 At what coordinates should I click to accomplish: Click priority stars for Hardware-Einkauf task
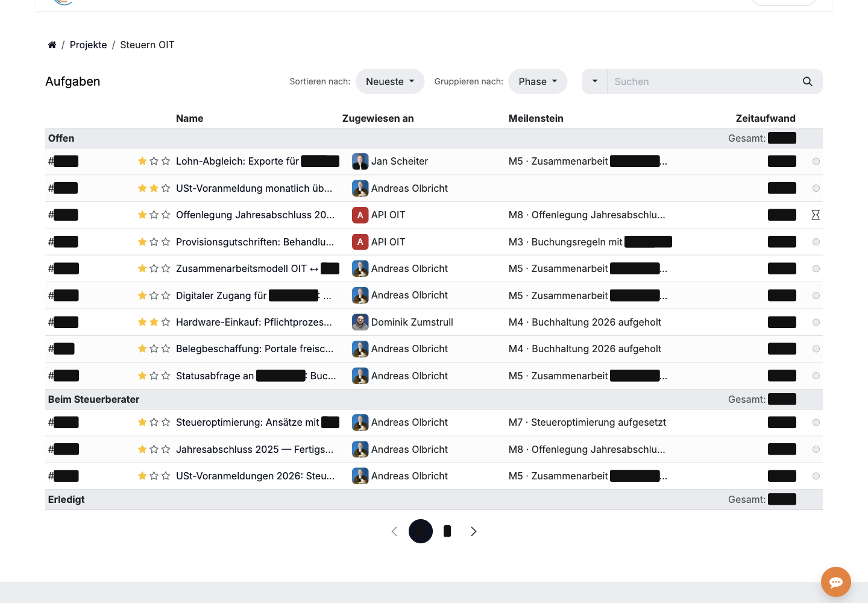click(154, 322)
